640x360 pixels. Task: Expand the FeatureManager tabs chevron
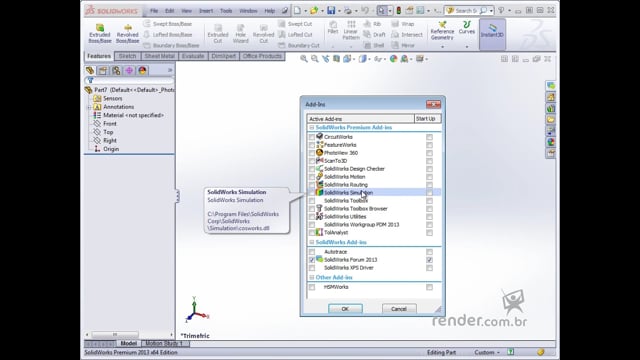pyautogui.click(x=170, y=70)
